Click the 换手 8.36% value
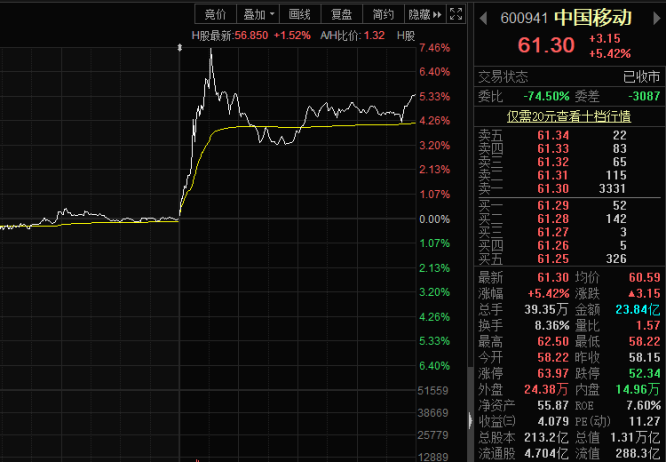 (552, 326)
